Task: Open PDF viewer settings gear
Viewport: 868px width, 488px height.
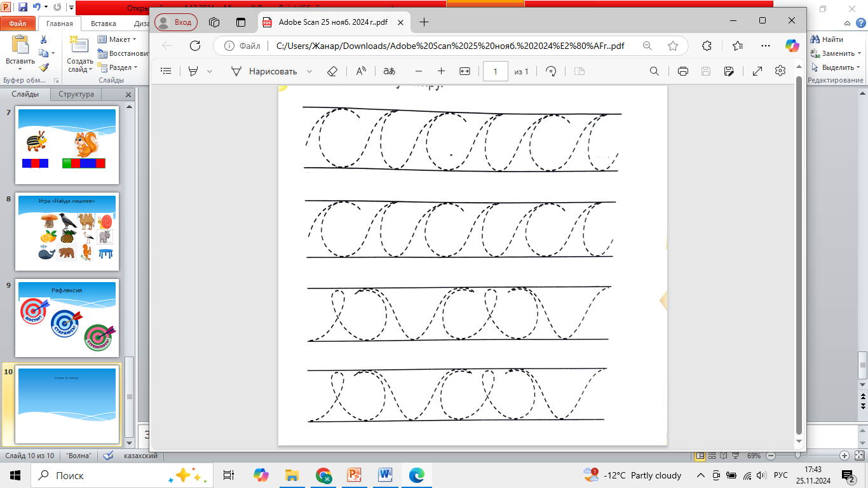Action: tap(780, 71)
